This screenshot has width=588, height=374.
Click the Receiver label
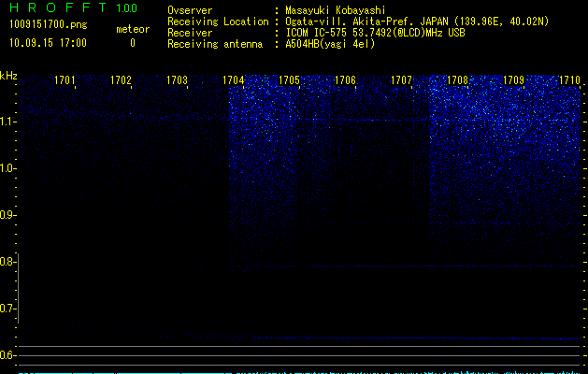190,33
